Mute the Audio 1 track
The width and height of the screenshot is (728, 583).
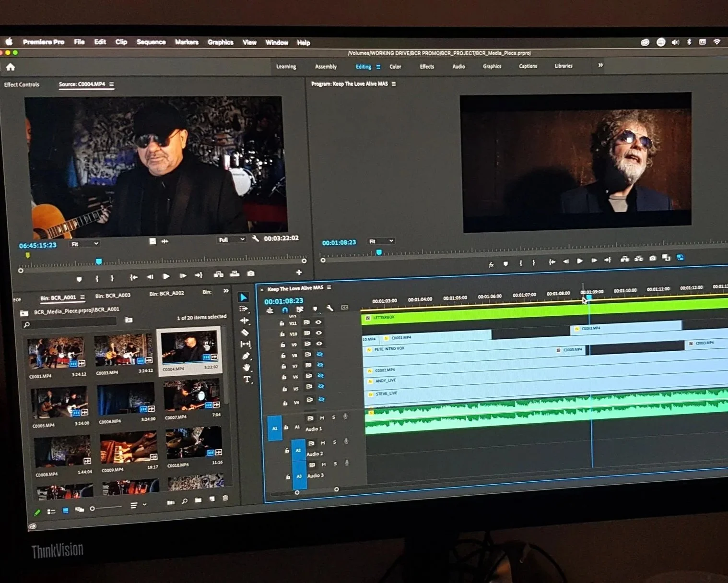pyautogui.click(x=323, y=417)
